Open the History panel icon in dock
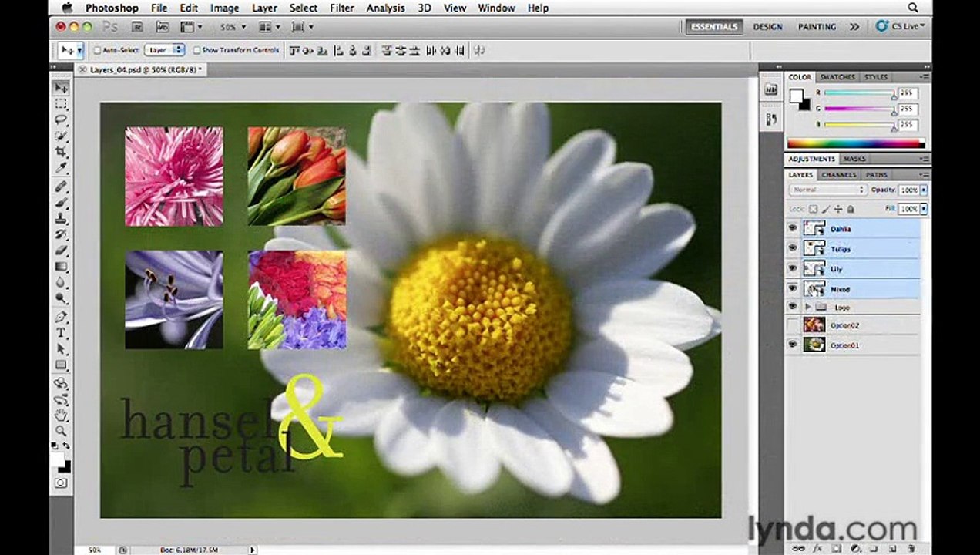 click(770, 119)
